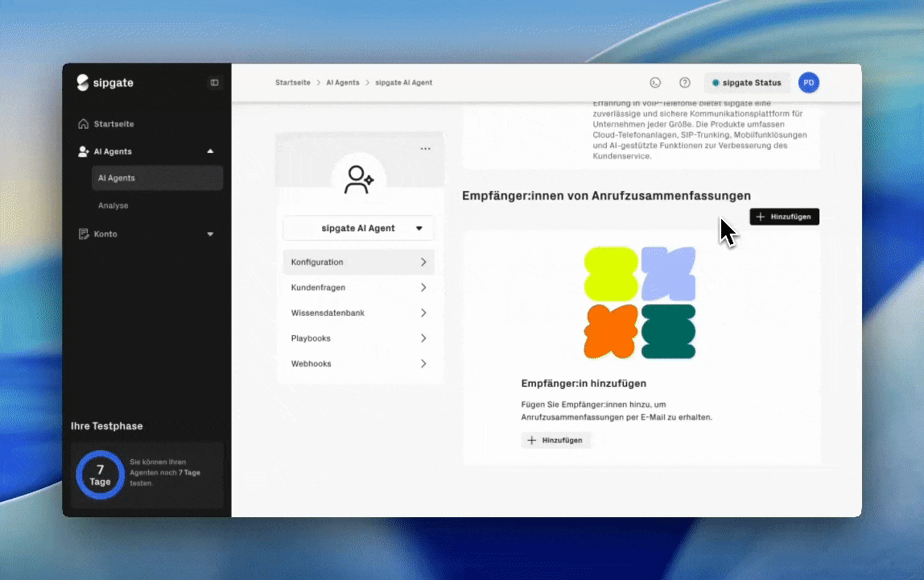Click the Konto document icon

[83, 234]
